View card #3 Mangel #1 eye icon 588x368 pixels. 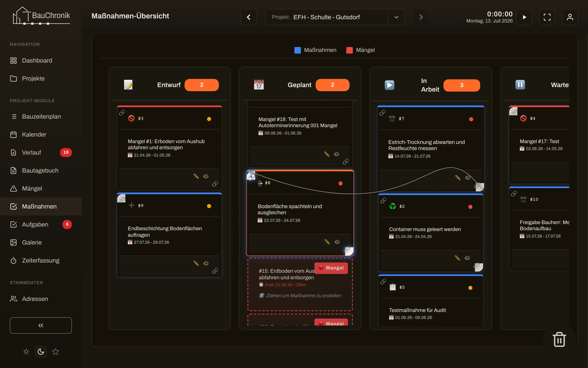[x=206, y=176]
